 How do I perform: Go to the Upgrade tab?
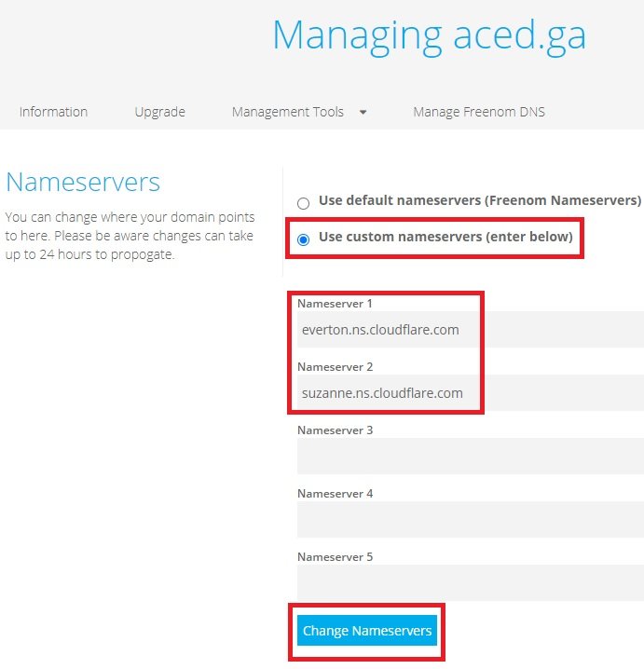(x=159, y=112)
